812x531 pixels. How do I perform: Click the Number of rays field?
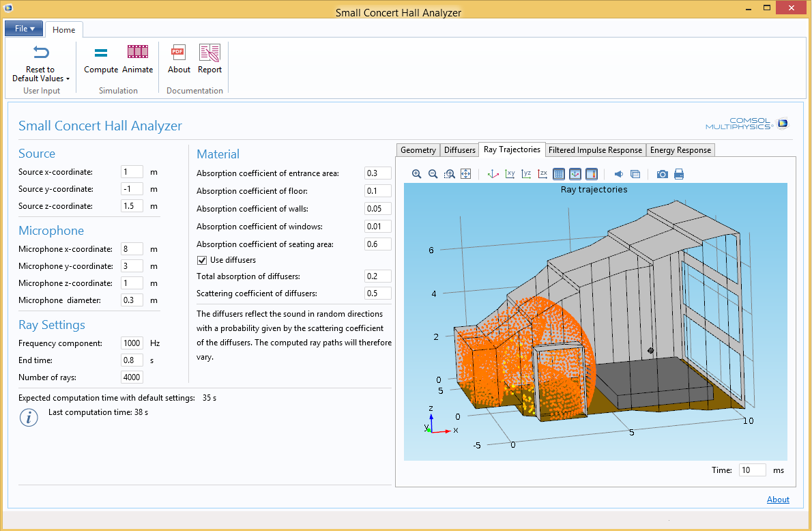[132, 377]
